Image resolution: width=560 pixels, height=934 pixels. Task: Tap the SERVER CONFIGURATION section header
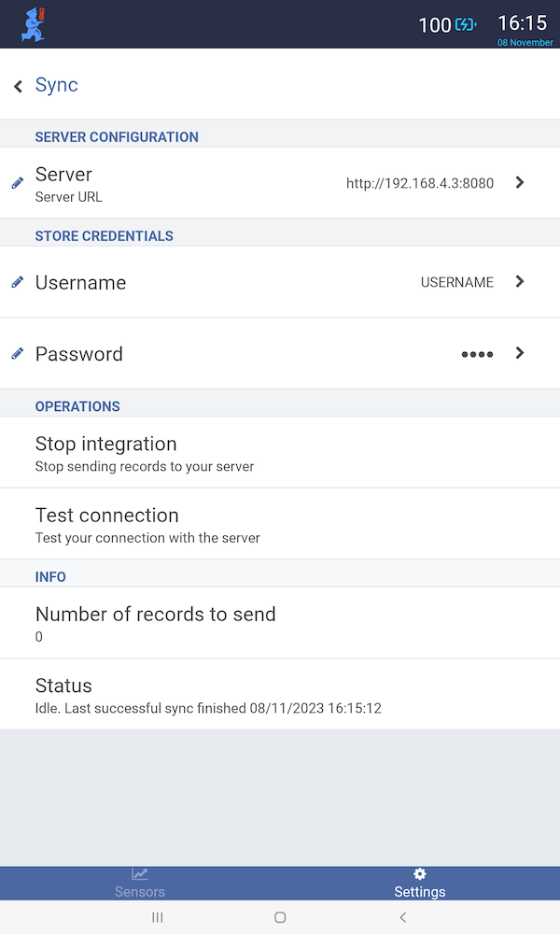(117, 137)
